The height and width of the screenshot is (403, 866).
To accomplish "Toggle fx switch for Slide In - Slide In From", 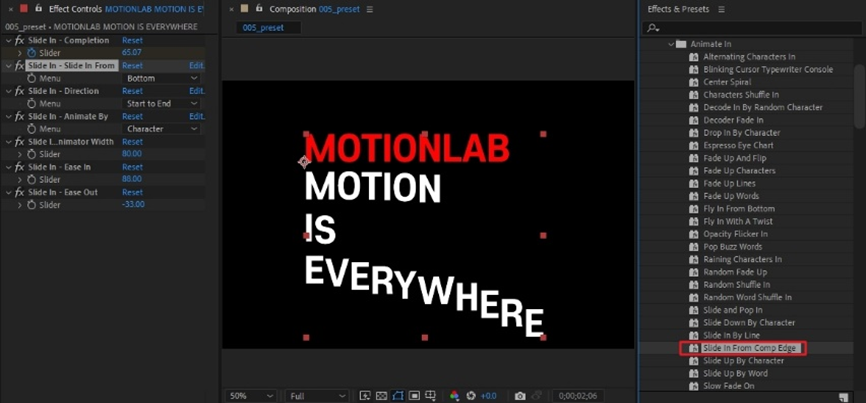I will coord(19,66).
